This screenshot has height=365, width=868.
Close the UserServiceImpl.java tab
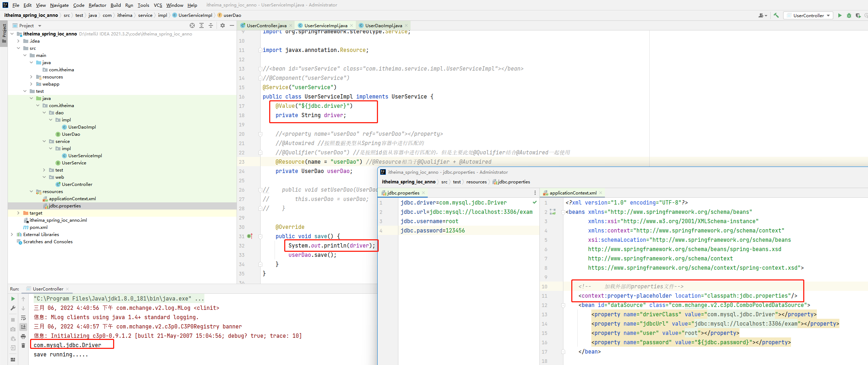[351, 25]
